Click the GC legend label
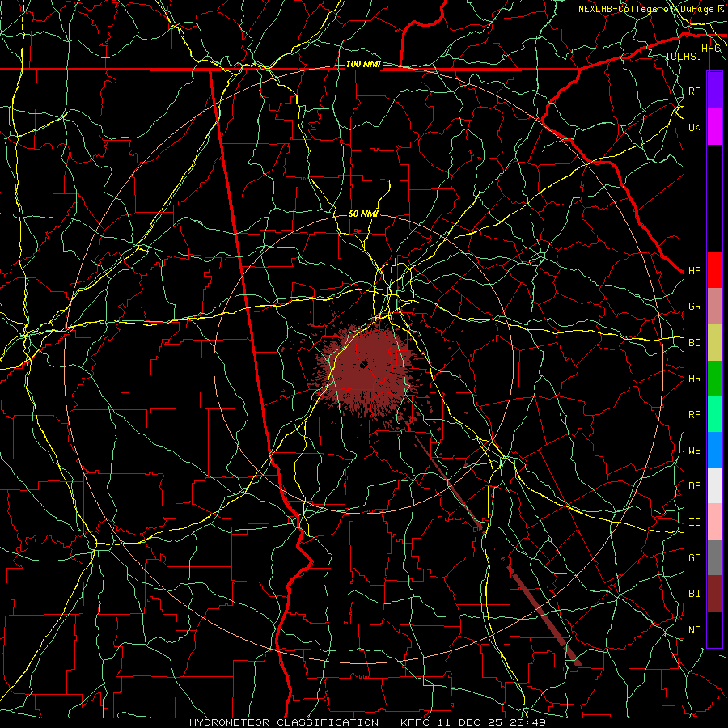The height and width of the screenshot is (728, 728). [x=694, y=558]
